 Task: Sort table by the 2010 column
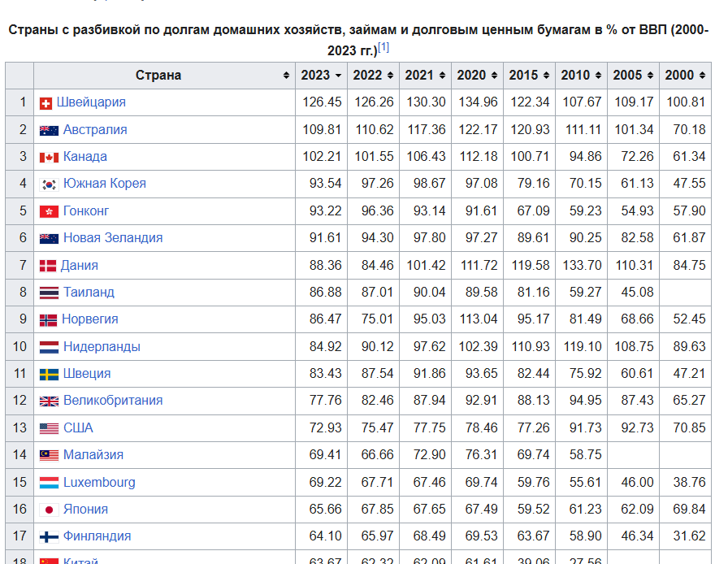[x=581, y=76]
